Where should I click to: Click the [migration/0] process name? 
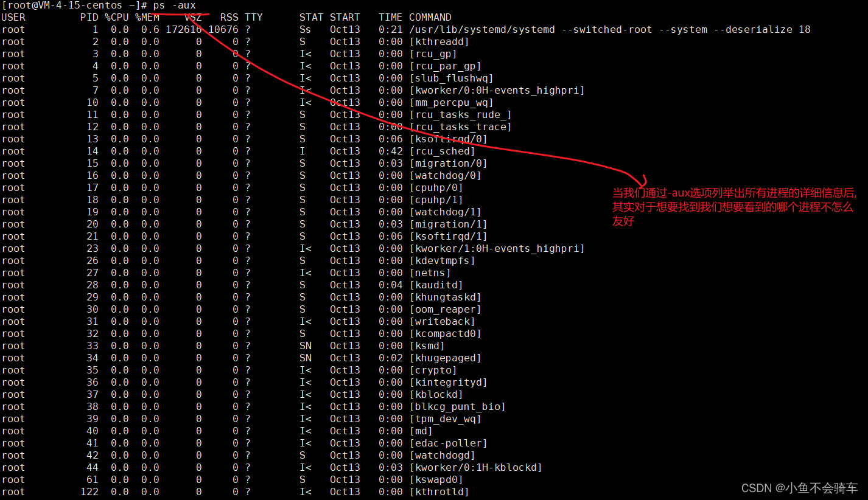(x=449, y=164)
